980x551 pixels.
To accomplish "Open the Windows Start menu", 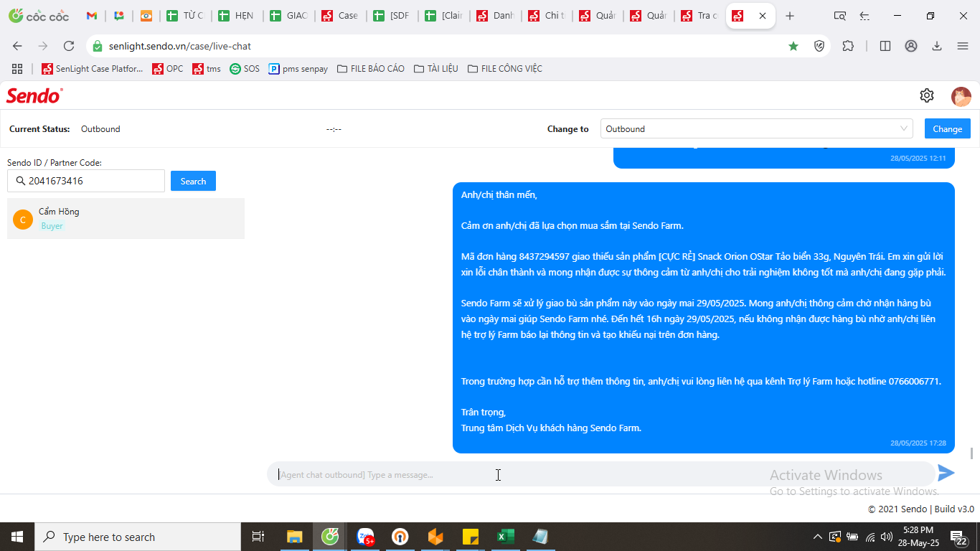I will (17, 537).
